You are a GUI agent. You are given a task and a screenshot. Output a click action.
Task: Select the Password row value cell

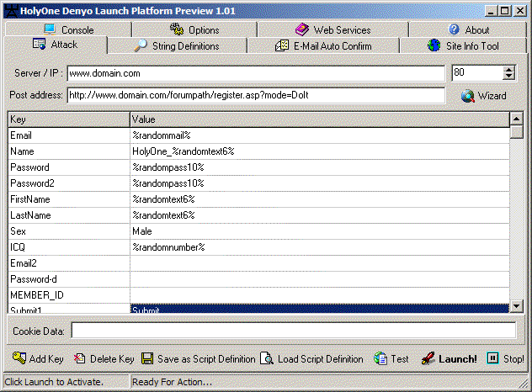[320, 167]
